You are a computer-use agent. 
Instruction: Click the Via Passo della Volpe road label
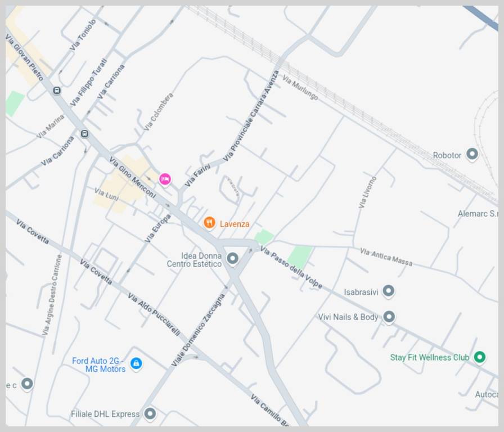coord(291,267)
